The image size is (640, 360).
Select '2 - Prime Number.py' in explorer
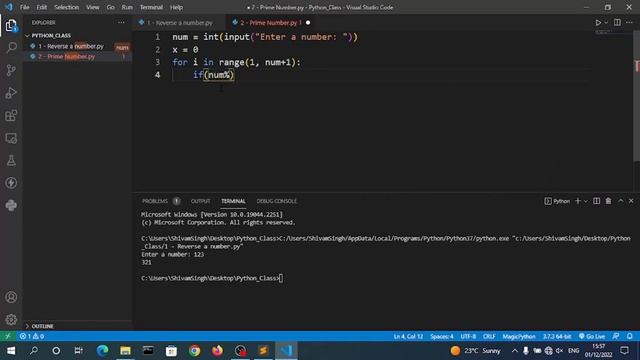point(67,56)
